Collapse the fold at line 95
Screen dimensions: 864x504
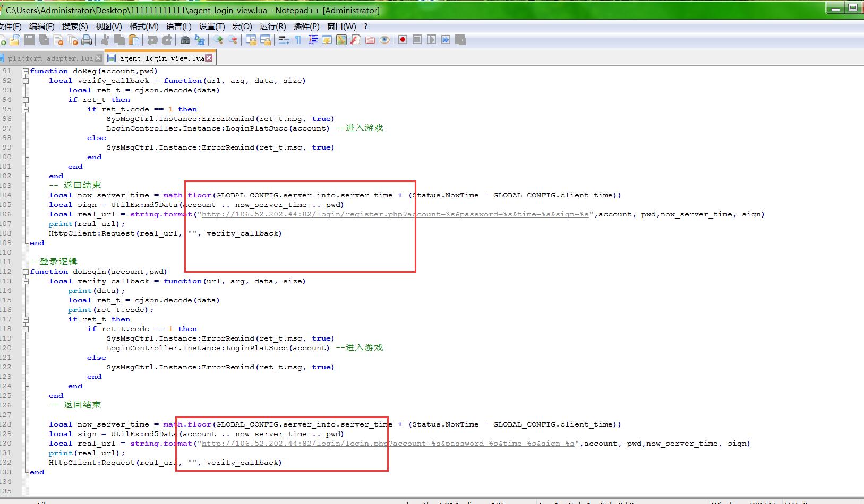[25, 109]
